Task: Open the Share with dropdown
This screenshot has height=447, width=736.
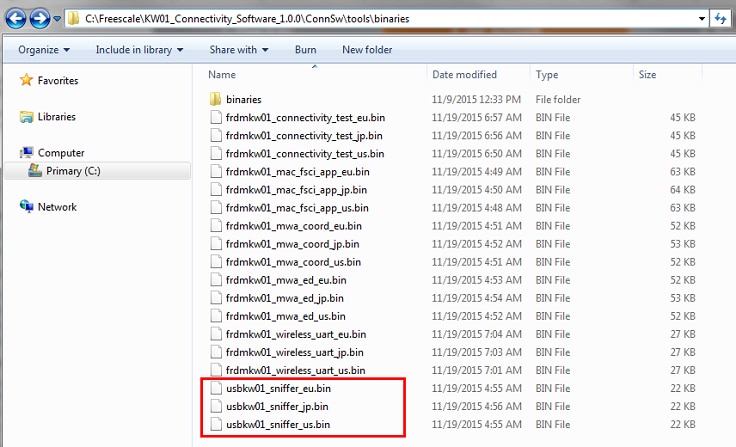Action: 239,50
